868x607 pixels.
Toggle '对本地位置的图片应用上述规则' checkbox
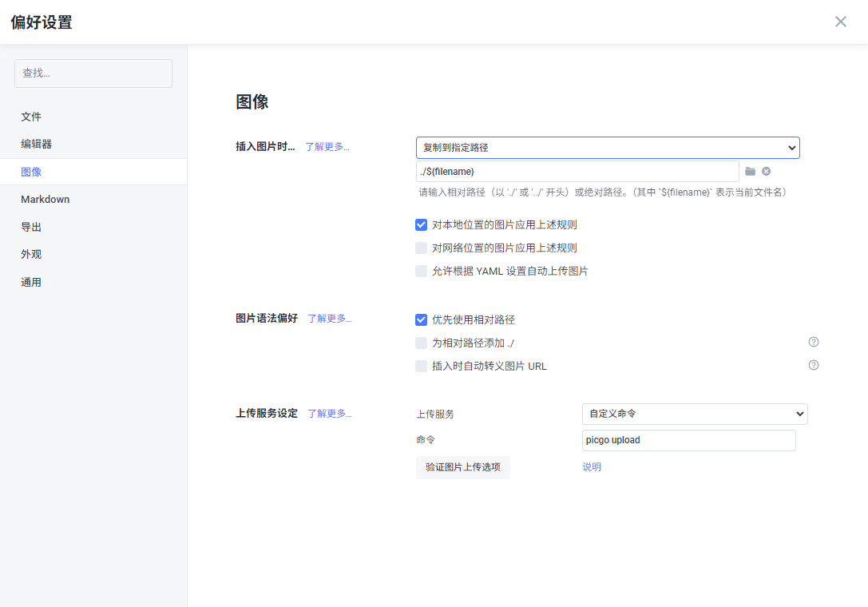pyautogui.click(x=422, y=225)
